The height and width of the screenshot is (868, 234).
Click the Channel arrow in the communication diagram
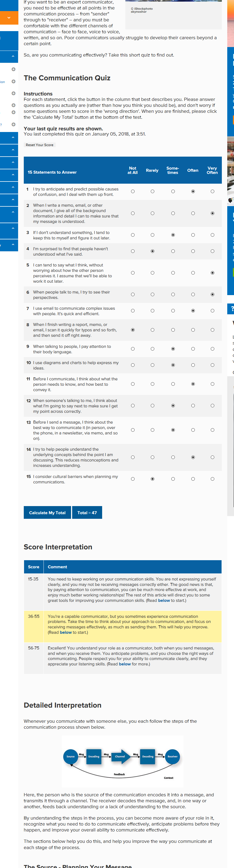click(121, 757)
